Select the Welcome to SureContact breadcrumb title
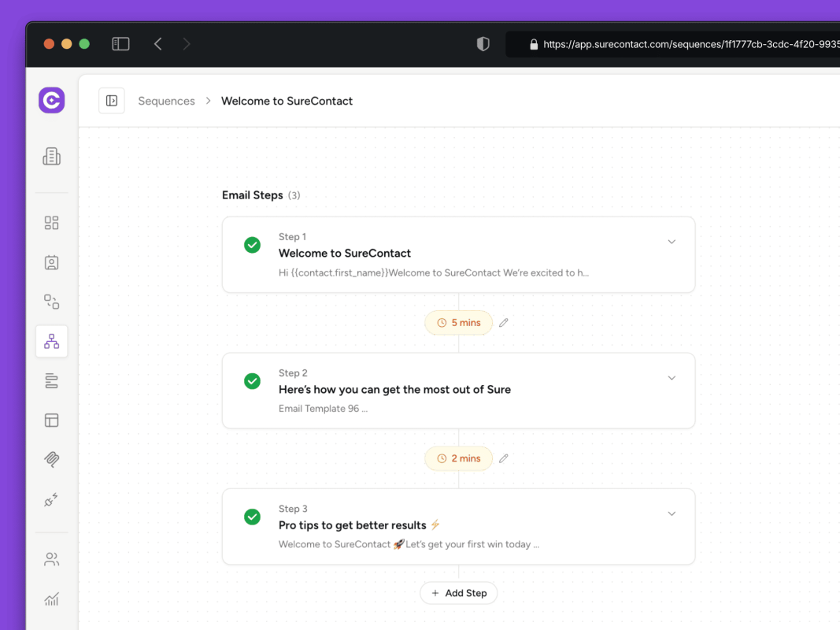 point(287,101)
